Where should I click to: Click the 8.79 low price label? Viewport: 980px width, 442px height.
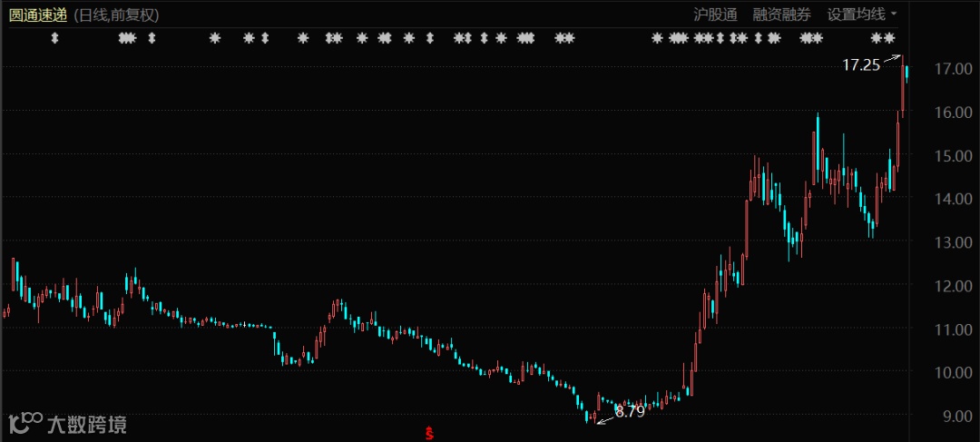(630, 412)
